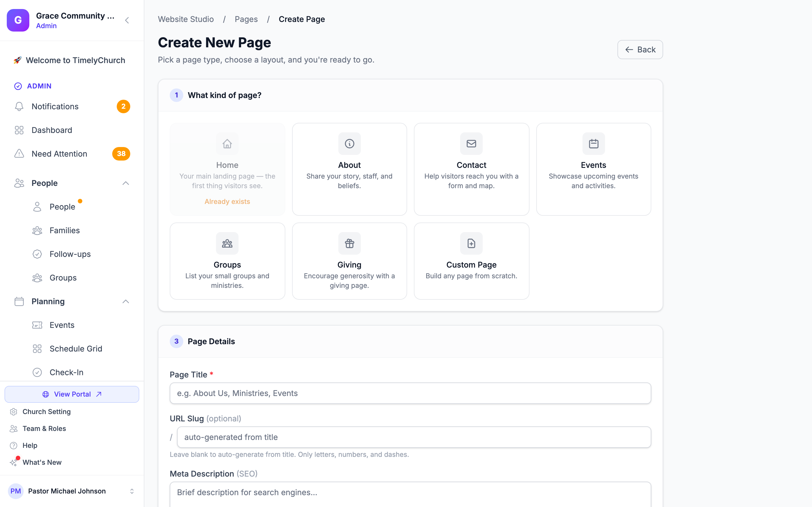This screenshot has width=812, height=507.
Task: Choose the Contact page envelope icon
Action: (x=471, y=144)
